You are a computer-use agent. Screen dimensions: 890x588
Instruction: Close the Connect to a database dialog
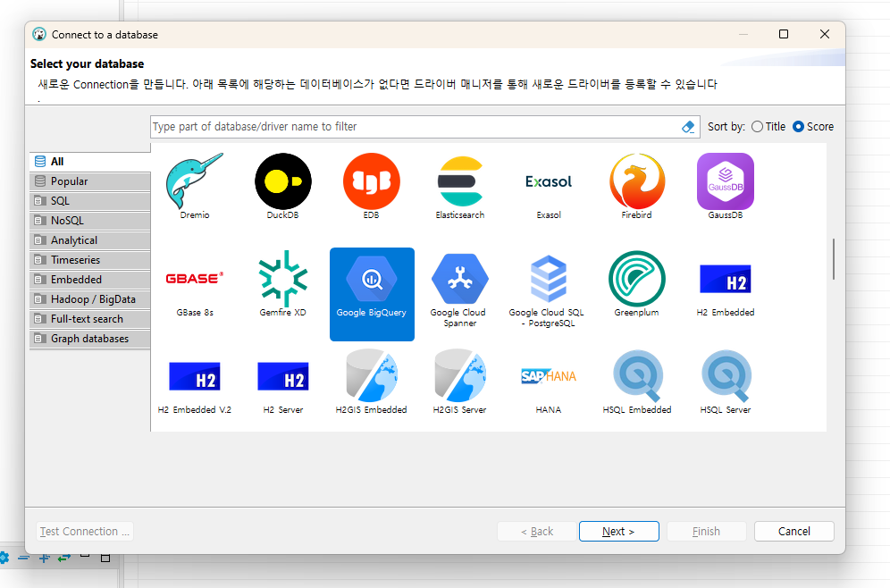[x=825, y=34]
